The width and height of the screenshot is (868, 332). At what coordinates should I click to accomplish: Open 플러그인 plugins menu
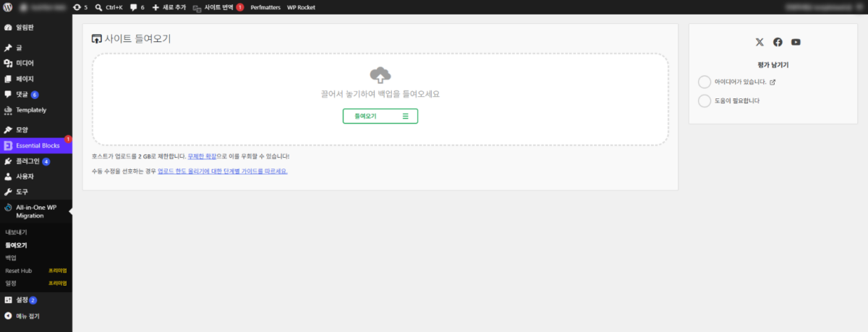36,161
